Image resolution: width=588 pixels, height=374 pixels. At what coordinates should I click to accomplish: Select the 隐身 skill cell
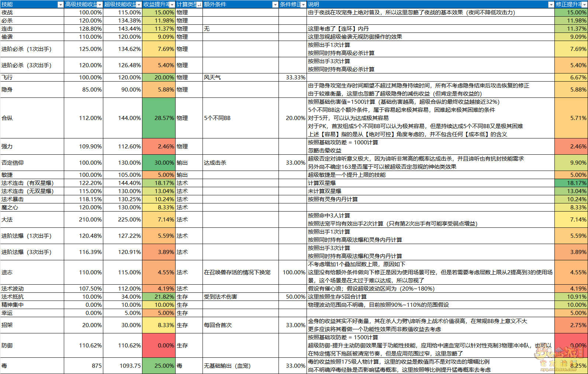32,90
